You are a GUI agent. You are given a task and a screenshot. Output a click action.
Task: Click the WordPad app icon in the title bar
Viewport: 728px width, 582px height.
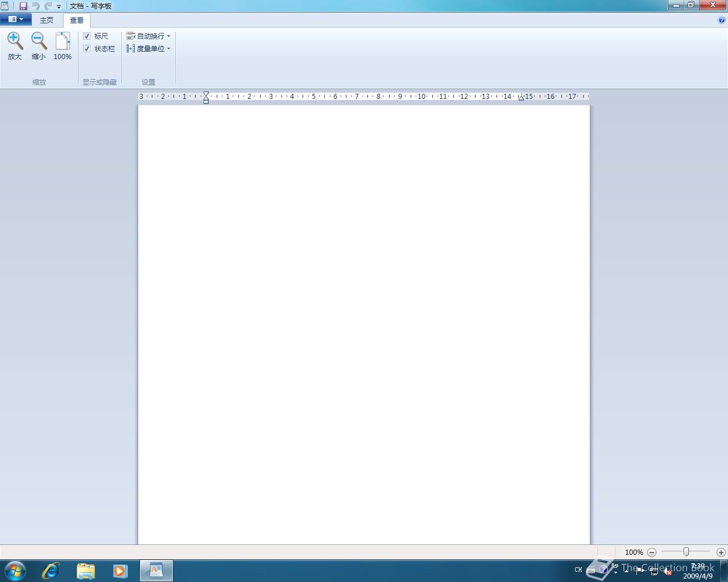5,6
